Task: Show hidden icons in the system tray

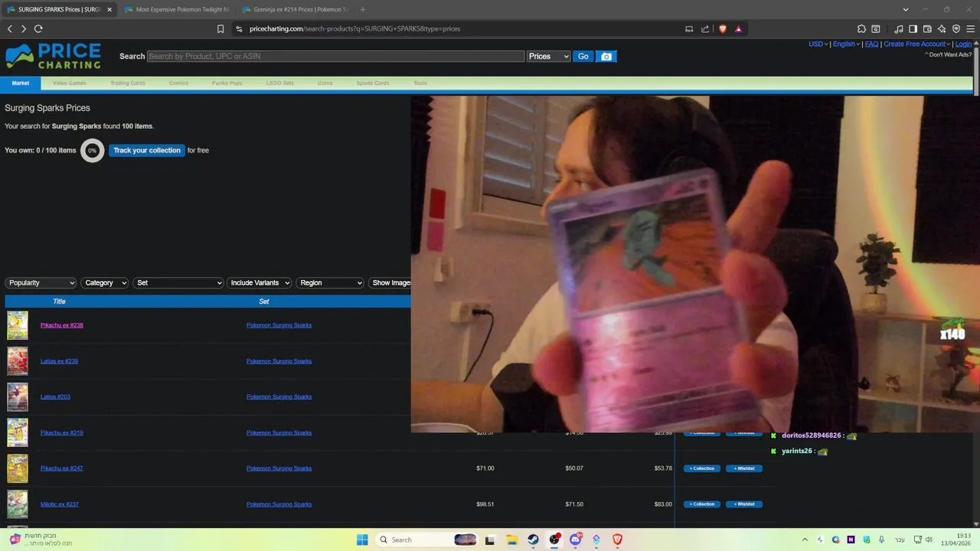Action: pos(805,540)
